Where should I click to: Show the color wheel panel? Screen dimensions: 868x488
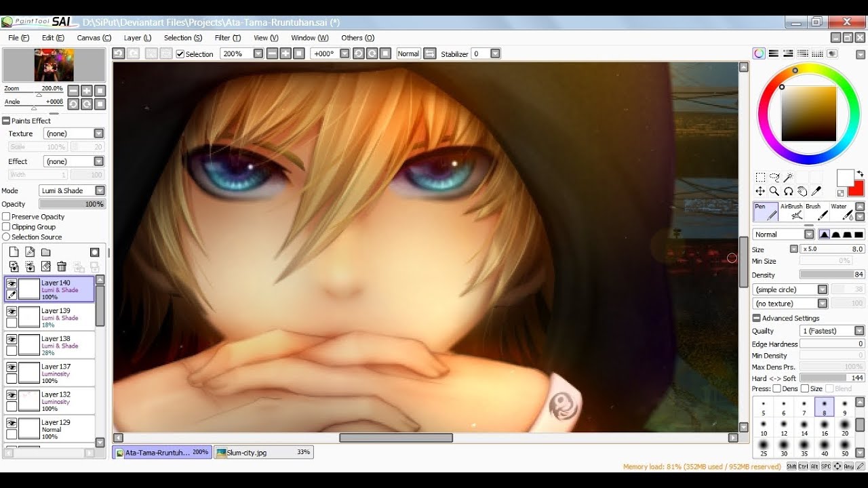(759, 54)
